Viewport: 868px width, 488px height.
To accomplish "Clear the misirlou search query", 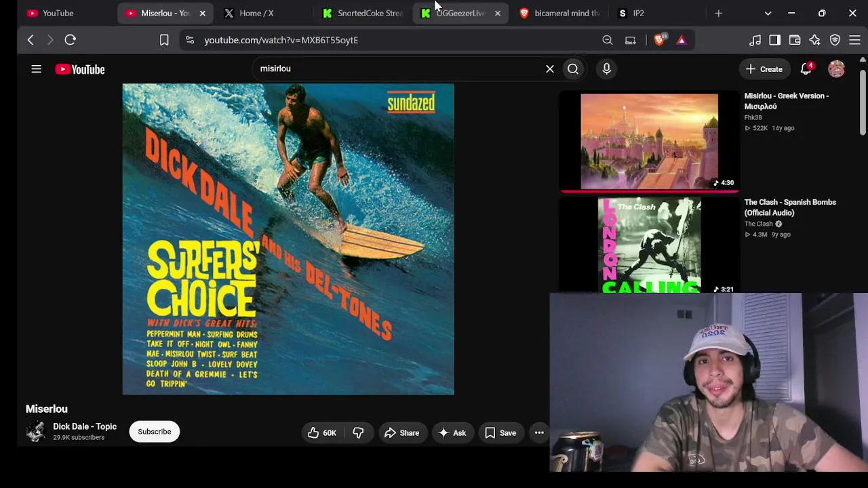I will pos(550,68).
